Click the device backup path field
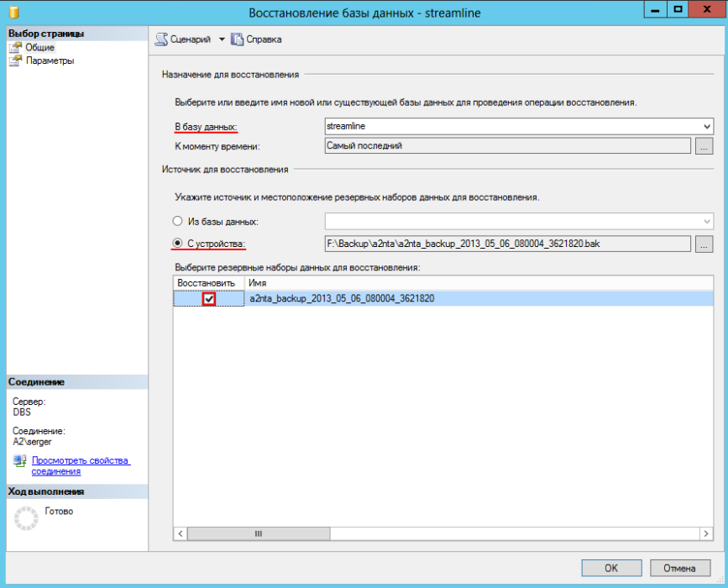Viewport: 728px width, 588px height. (x=507, y=244)
